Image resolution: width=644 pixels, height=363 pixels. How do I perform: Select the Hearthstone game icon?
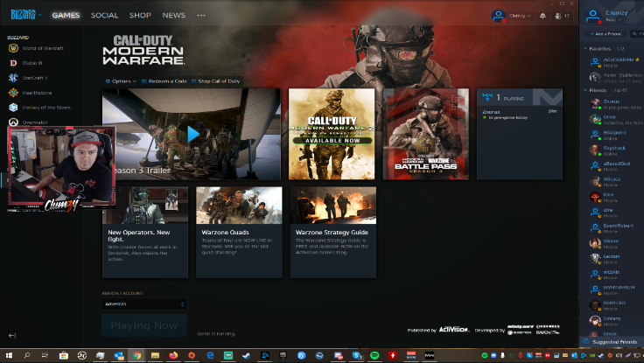click(13, 93)
